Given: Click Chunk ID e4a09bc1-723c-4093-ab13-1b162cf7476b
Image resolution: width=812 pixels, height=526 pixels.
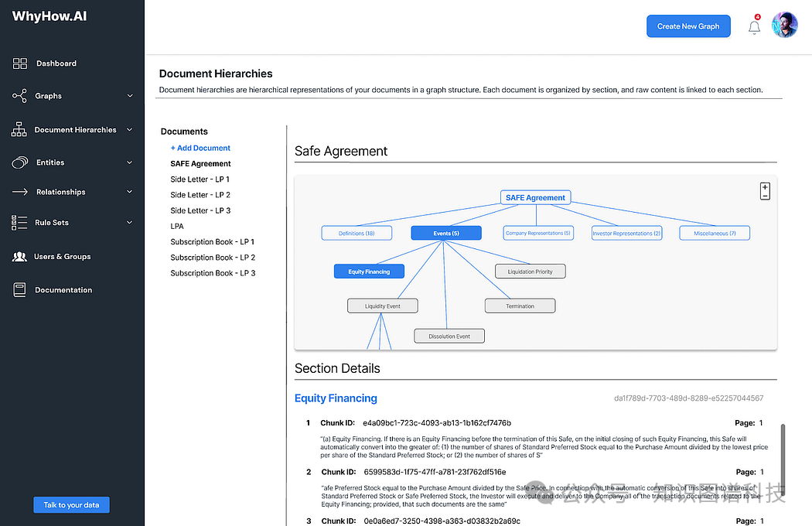Looking at the screenshot, I should (x=437, y=423).
